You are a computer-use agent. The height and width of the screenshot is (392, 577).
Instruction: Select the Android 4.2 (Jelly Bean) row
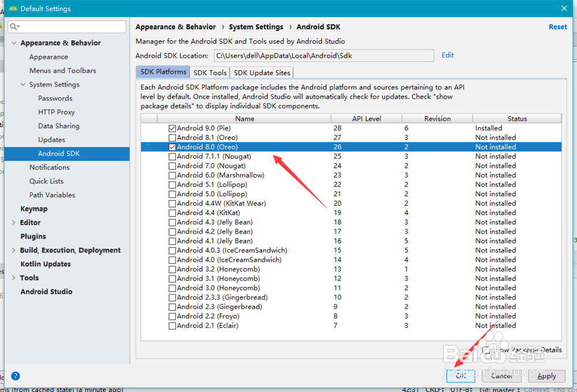pos(351,232)
